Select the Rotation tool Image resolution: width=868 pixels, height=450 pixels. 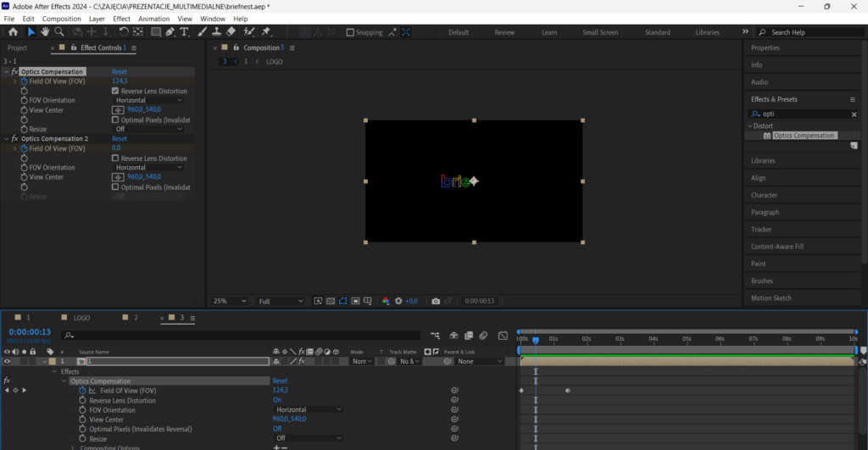(124, 32)
